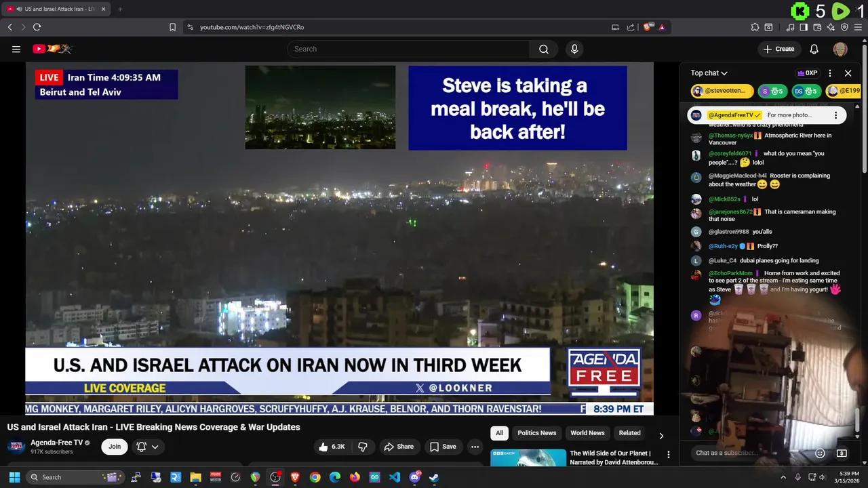The image size is (868, 488).
Task: Launch Visual Studio Code from taskbar
Action: pyautogui.click(x=395, y=477)
